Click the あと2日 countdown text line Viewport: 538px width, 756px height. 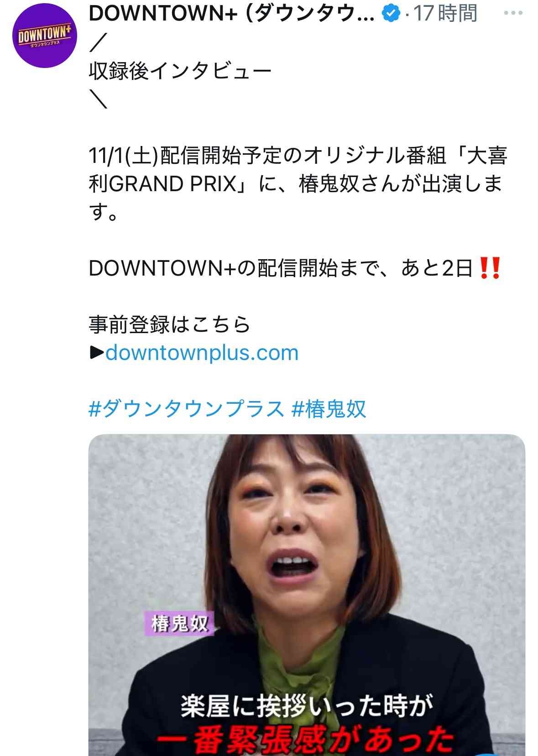[295, 268]
